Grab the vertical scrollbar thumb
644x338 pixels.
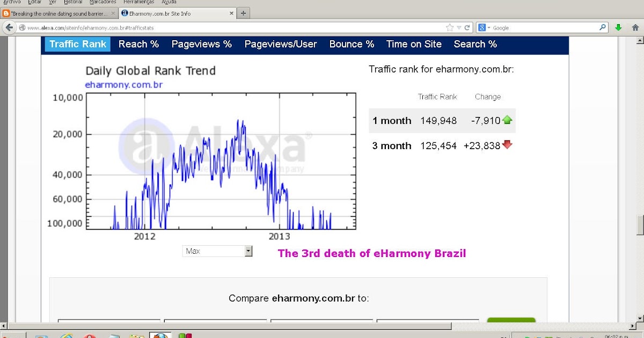pyautogui.click(x=640, y=225)
